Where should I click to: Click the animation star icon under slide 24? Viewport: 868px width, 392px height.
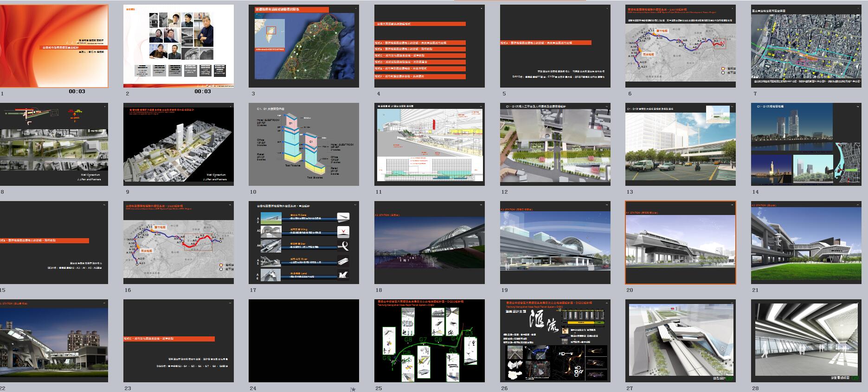pyautogui.click(x=353, y=390)
